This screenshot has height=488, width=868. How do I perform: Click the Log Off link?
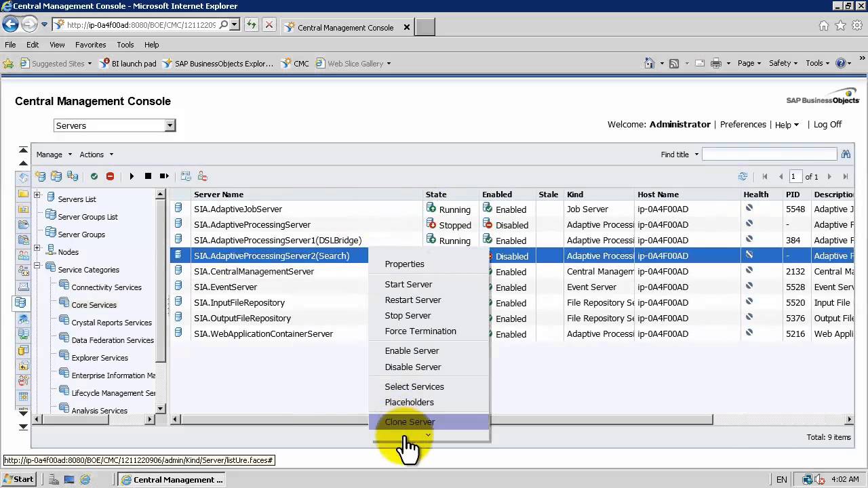(827, 125)
